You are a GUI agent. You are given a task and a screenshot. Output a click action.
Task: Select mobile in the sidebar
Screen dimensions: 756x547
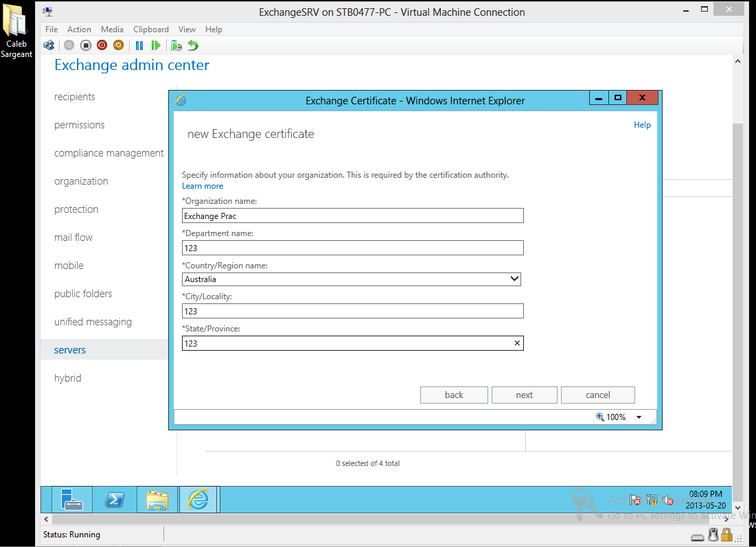(69, 266)
